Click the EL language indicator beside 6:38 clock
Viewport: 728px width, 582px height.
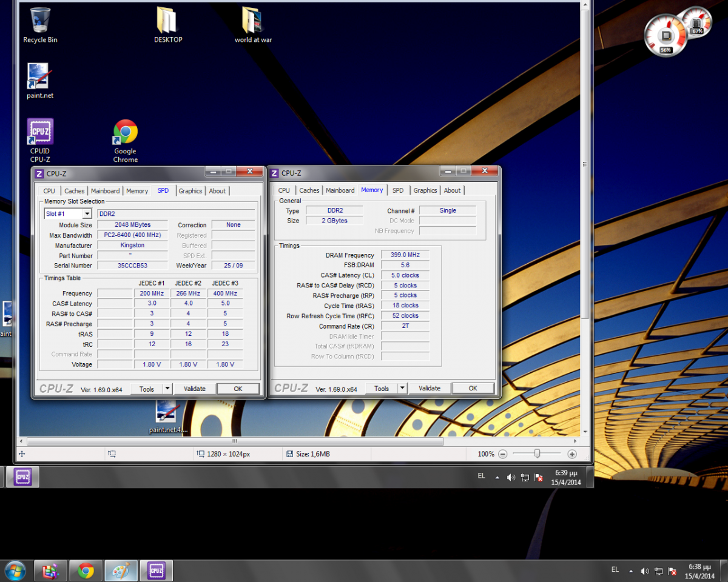[x=615, y=570]
